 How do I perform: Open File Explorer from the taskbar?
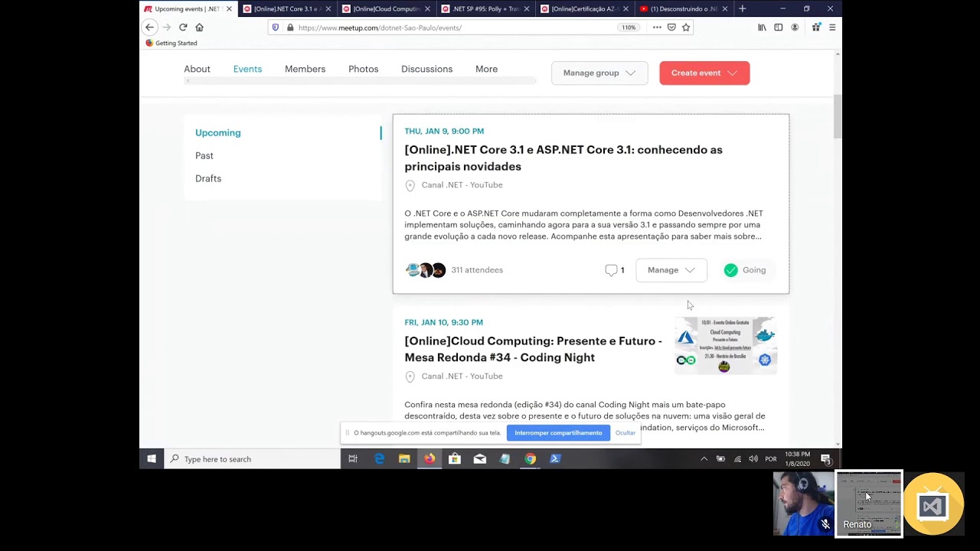(404, 458)
